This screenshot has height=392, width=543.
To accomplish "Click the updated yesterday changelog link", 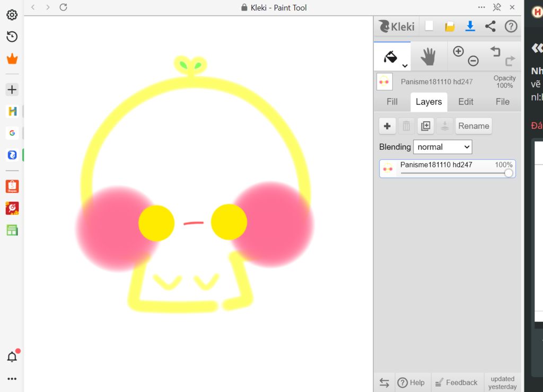I will click(x=503, y=382).
